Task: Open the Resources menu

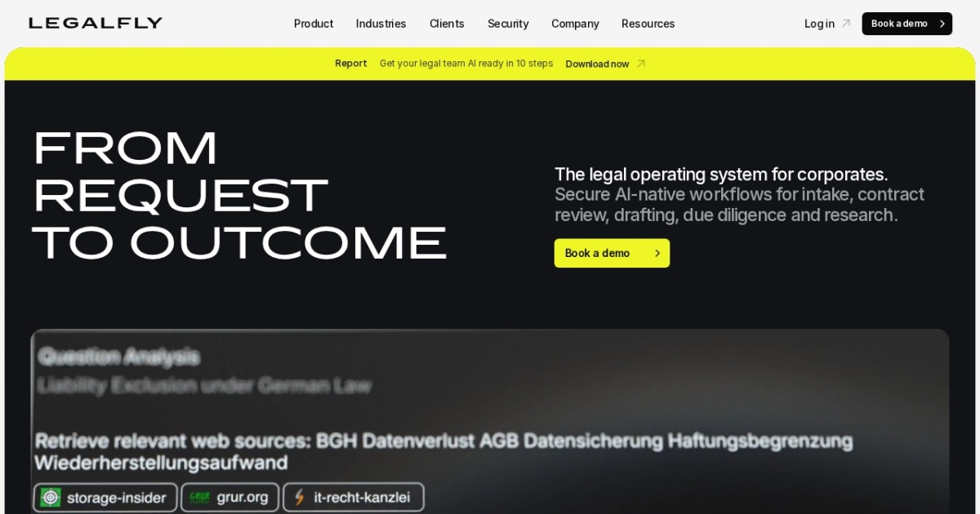Action: pyautogui.click(x=648, y=24)
